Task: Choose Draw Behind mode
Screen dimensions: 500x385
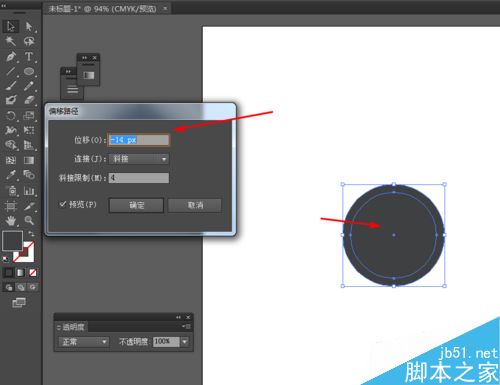Action: pyautogui.click(x=21, y=287)
